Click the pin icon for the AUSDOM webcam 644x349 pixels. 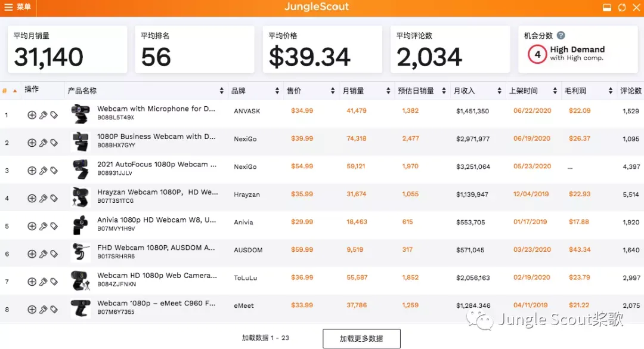(43, 254)
